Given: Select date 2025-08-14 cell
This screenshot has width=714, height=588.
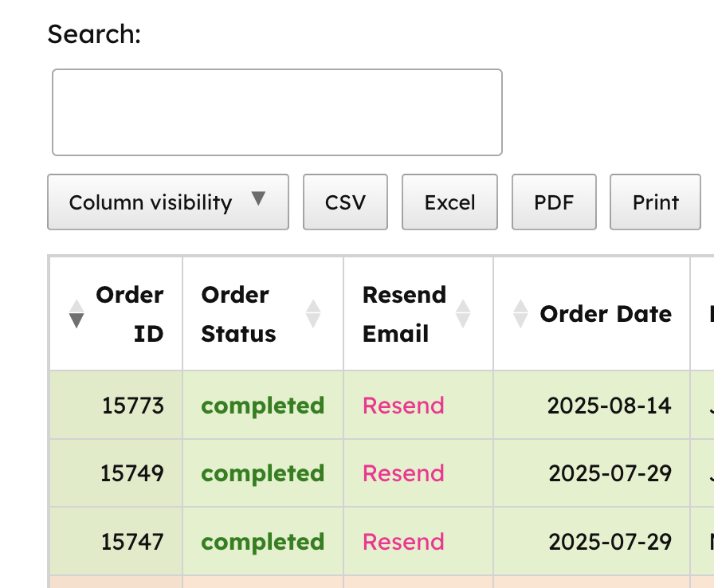Looking at the screenshot, I should click(x=609, y=406).
